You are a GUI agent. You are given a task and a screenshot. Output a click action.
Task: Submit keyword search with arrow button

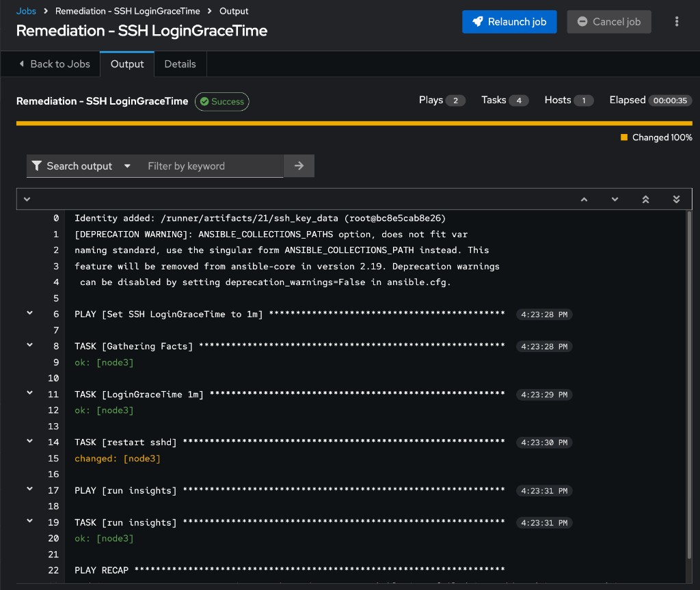pos(299,166)
